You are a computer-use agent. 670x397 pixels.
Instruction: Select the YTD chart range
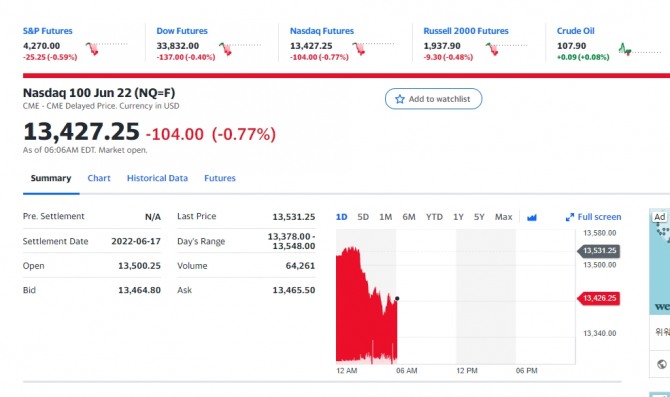click(434, 217)
